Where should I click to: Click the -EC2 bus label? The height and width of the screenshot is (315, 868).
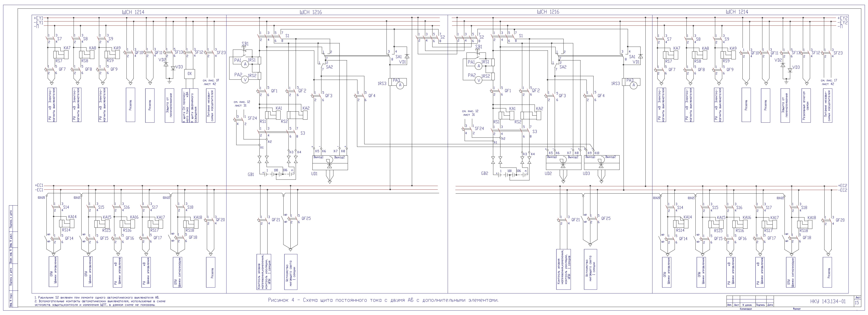coord(843,190)
